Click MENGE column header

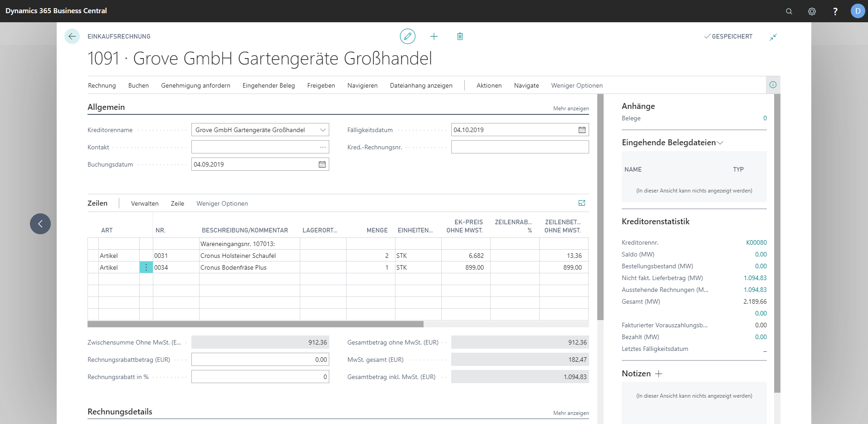(377, 230)
